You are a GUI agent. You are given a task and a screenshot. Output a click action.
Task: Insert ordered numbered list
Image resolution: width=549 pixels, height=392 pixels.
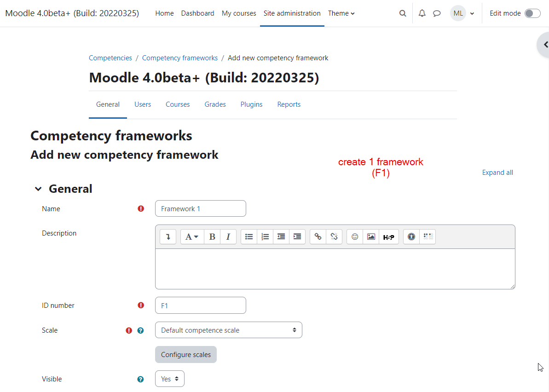coord(265,236)
